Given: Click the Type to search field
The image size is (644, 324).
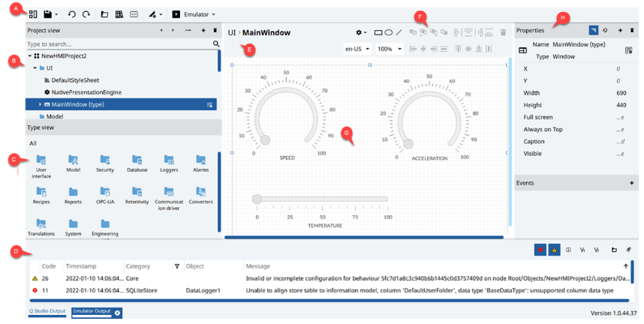Looking at the screenshot, I should point(116,44).
